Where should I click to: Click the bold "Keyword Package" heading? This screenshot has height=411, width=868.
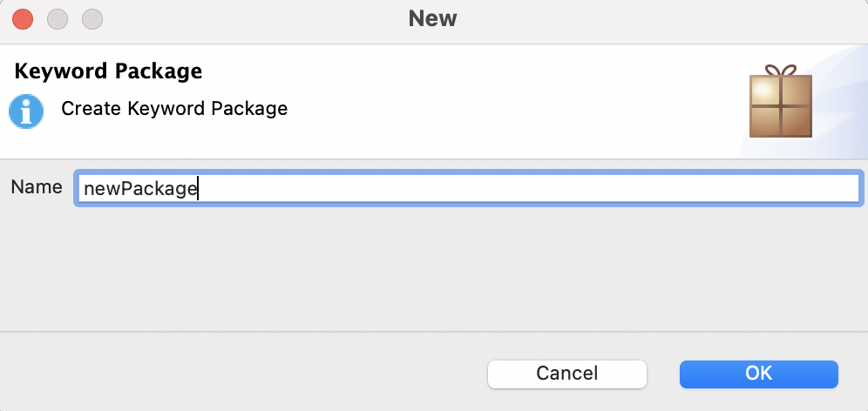[x=109, y=71]
